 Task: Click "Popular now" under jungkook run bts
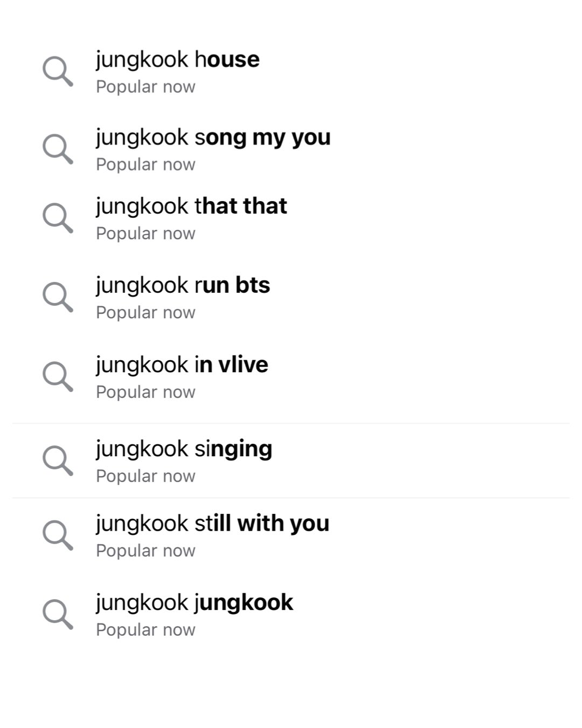click(x=145, y=312)
